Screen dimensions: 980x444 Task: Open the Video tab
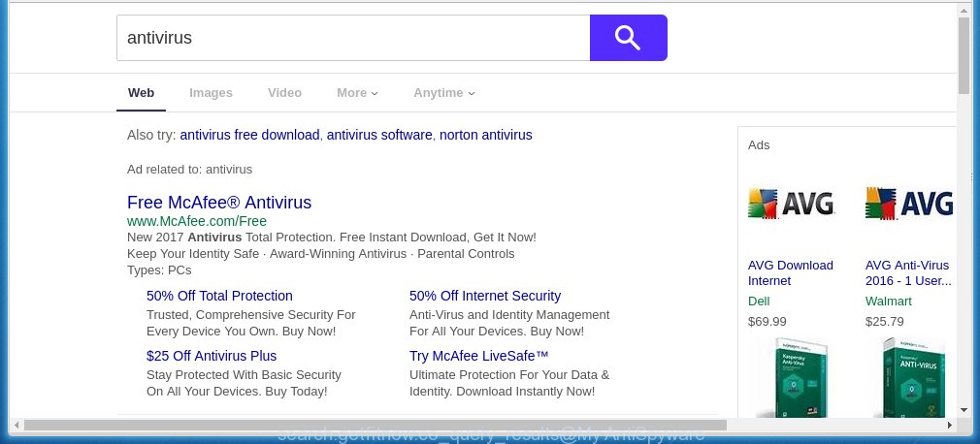pyautogui.click(x=284, y=93)
